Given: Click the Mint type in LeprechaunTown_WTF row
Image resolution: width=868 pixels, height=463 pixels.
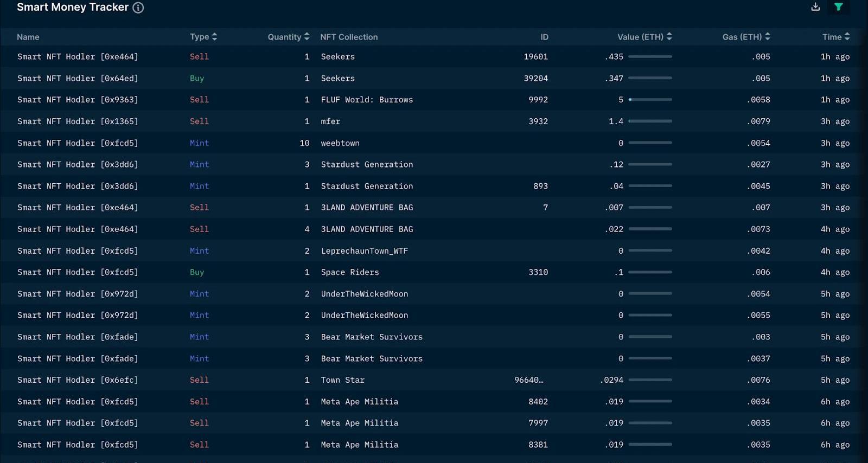Looking at the screenshot, I should point(199,250).
